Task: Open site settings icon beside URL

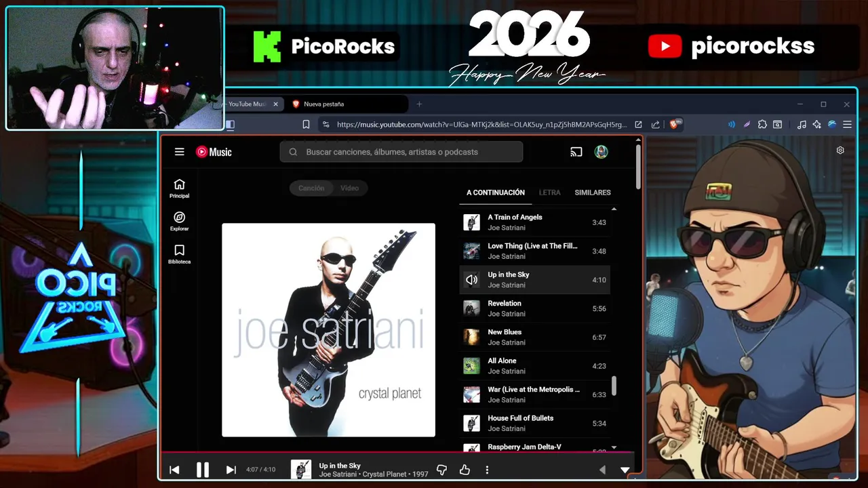Action: 325,125
